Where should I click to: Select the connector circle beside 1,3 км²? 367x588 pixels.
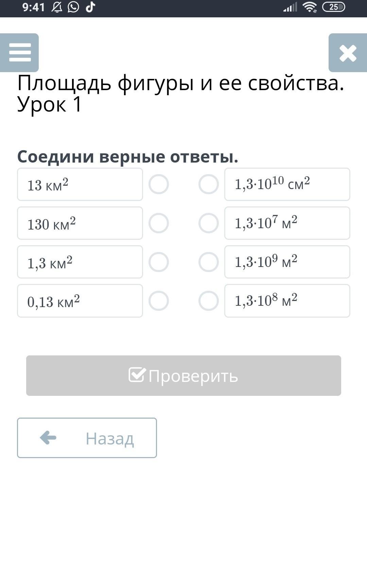point(159,262)
